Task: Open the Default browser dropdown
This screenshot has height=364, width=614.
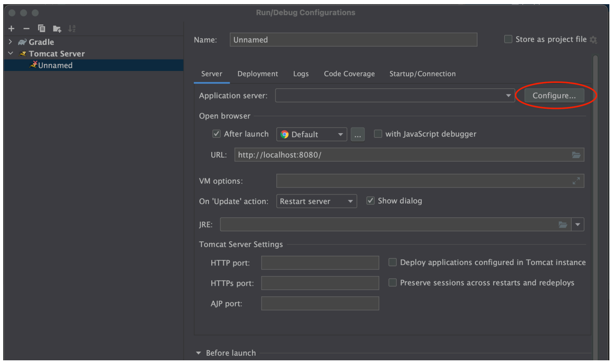Action: click(x=340, y=135)
